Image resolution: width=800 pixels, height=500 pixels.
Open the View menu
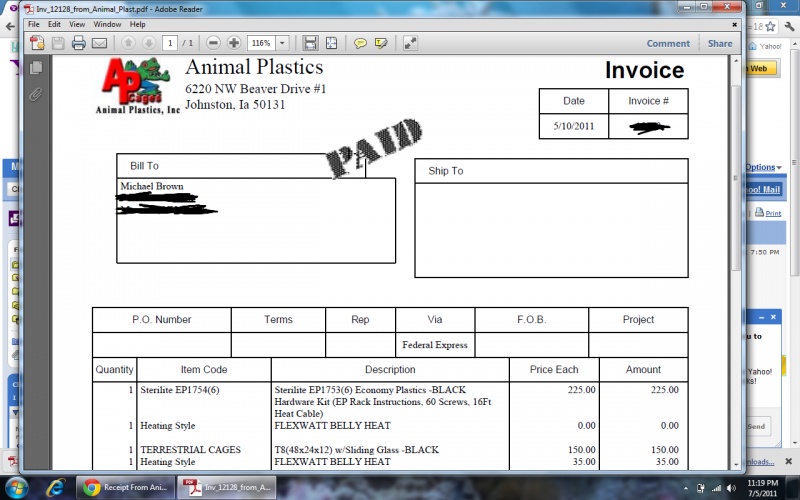(x=77, y=24)
